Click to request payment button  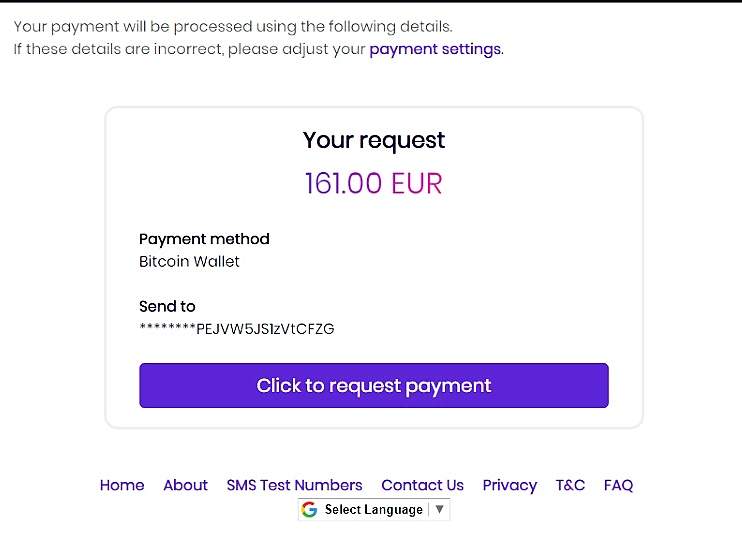tap(374, 386)
